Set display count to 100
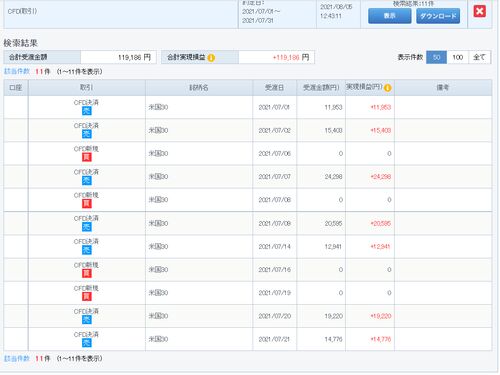The image size is (500, 375). coord(457,57)
